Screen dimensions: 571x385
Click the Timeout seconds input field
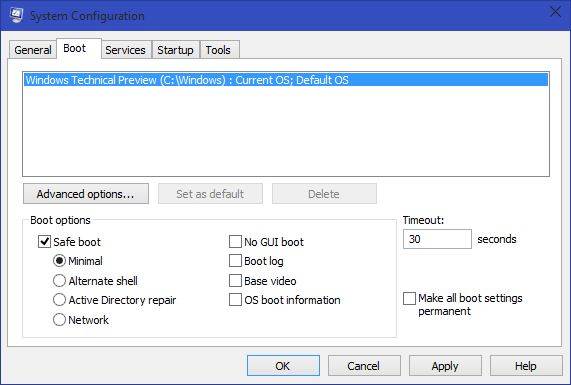[437, 239]
